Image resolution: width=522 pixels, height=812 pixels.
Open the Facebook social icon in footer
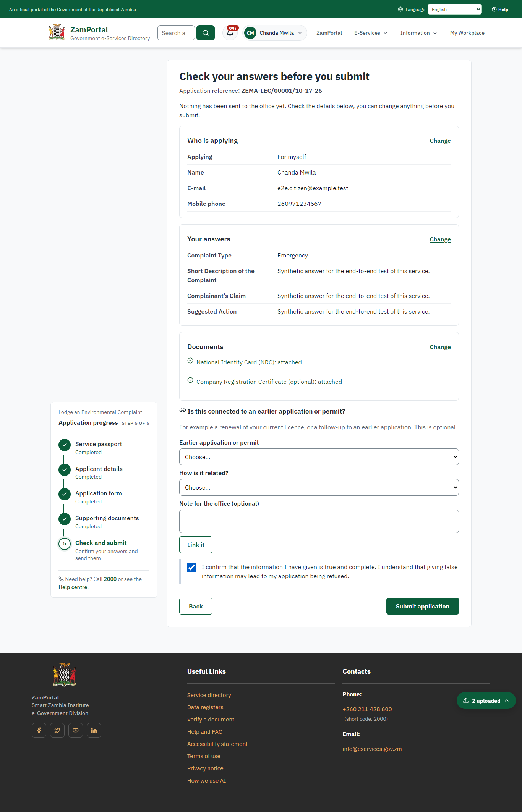pos(39,730)
